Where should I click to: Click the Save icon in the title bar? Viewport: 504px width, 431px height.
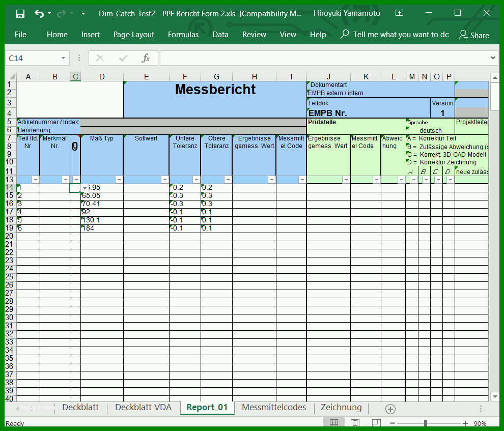point(20,14)
